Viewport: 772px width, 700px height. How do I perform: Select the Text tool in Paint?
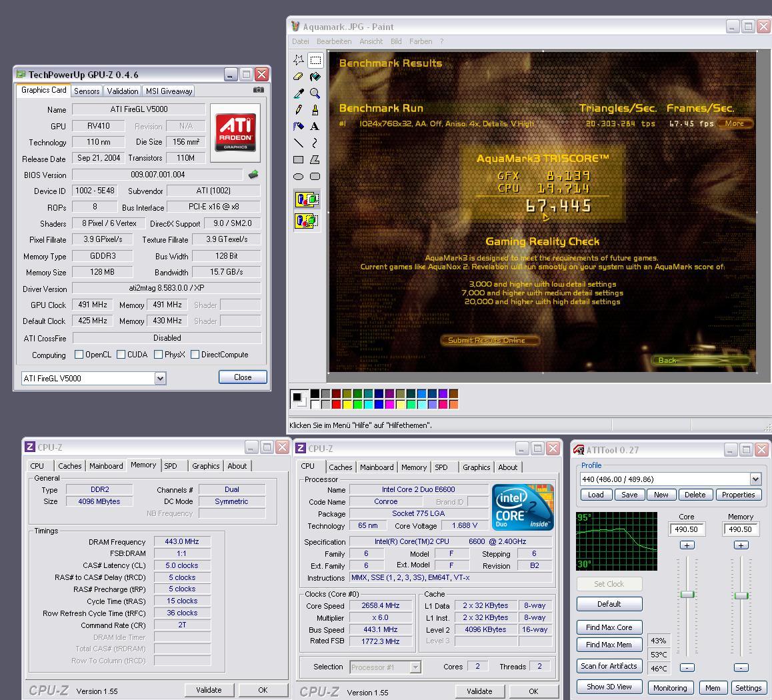point(315,127)
